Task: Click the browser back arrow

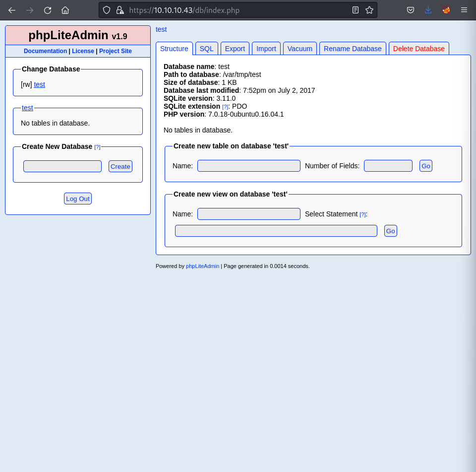Action: coord(12,10)
